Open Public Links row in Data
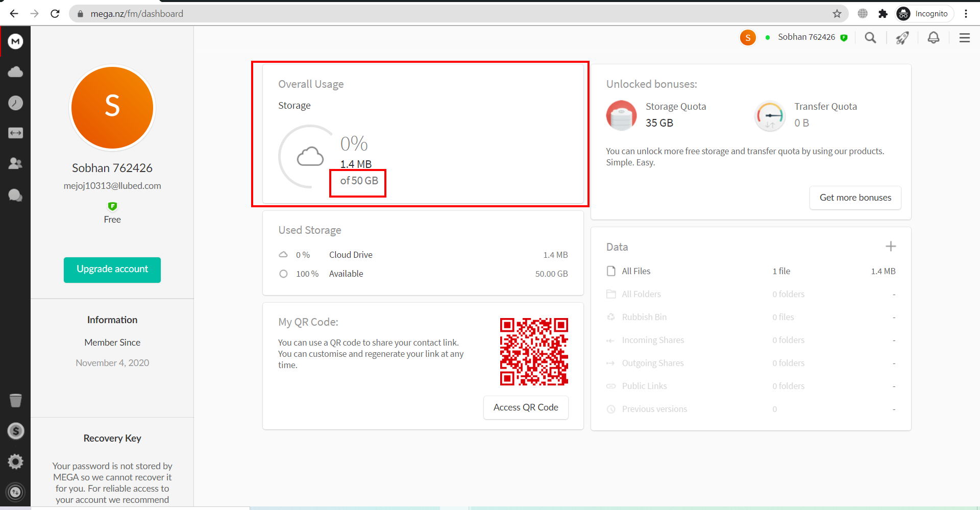 pos(751,386)
